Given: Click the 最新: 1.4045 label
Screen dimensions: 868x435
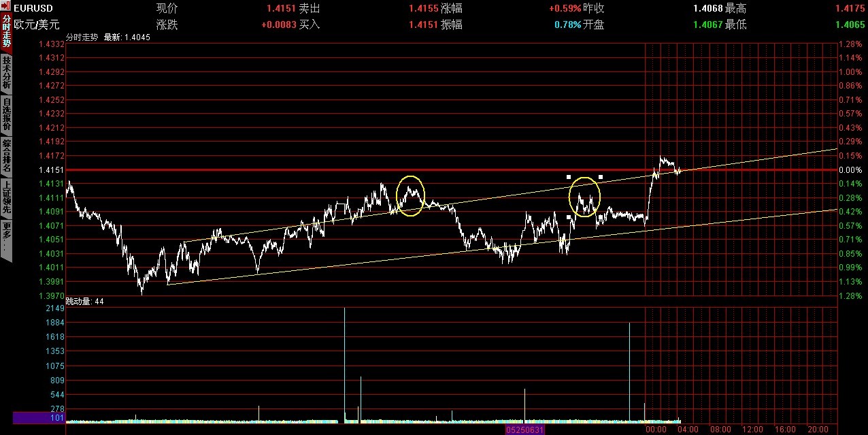Looking at the screenshot, I should [x=127, y=37].
